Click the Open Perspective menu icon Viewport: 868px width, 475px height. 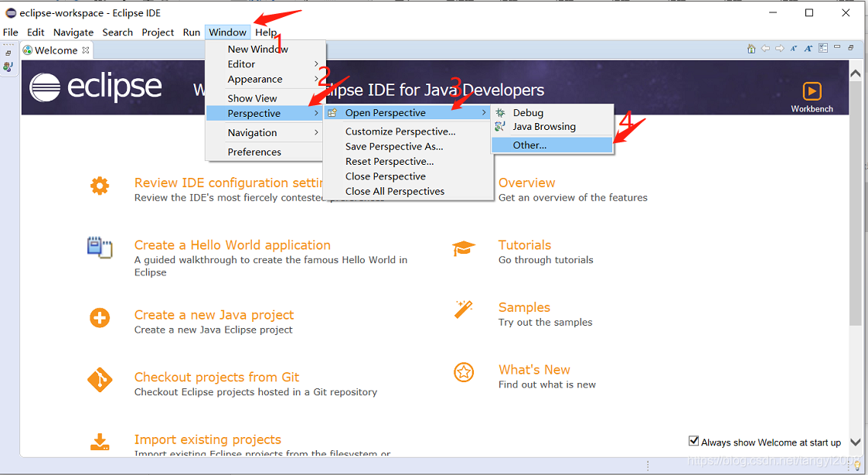point(332,112)
